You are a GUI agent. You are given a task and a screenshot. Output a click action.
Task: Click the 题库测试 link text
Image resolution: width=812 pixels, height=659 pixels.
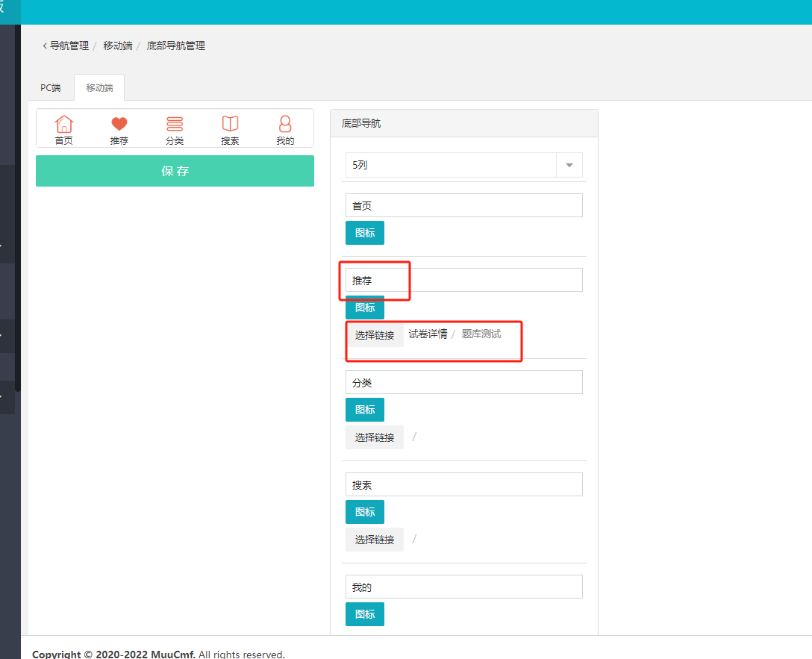tap(481, 334)
